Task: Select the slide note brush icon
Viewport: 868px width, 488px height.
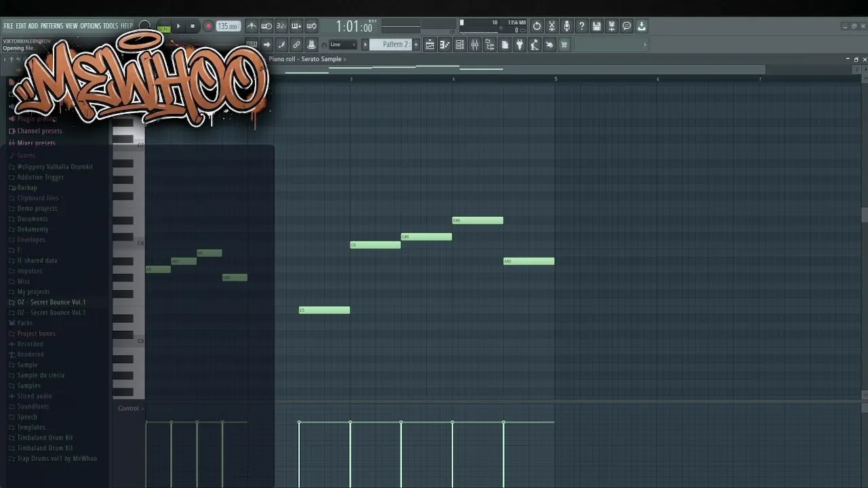Action: click(281, 45)
